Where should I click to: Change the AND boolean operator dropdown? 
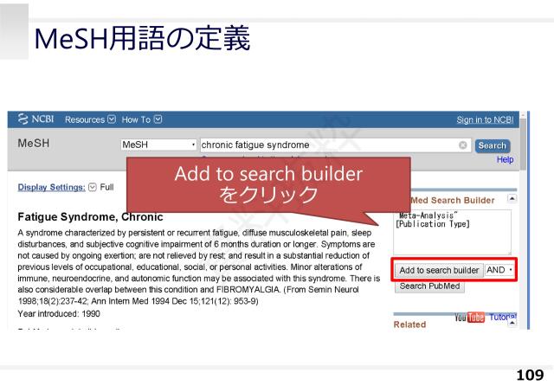pos(499,270)
